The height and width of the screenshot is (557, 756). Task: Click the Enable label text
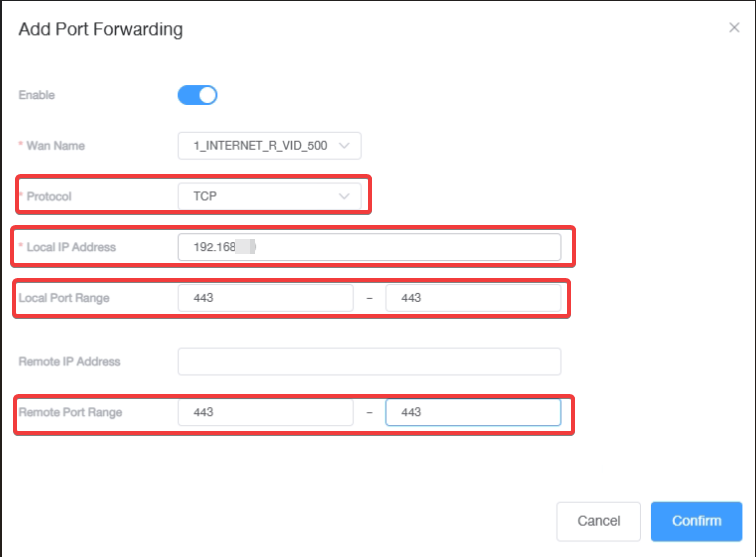click(x=37, y=95)
